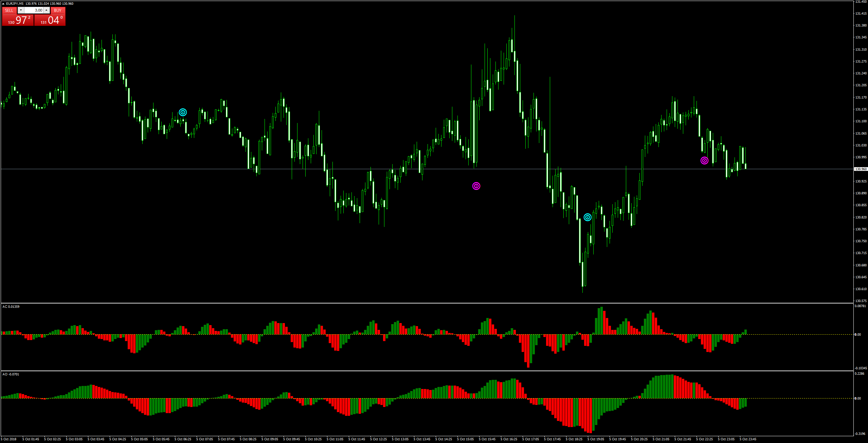Select the cyan target marker near 06:25
This screenshot has height=443, width=868.
coord(183,112)
